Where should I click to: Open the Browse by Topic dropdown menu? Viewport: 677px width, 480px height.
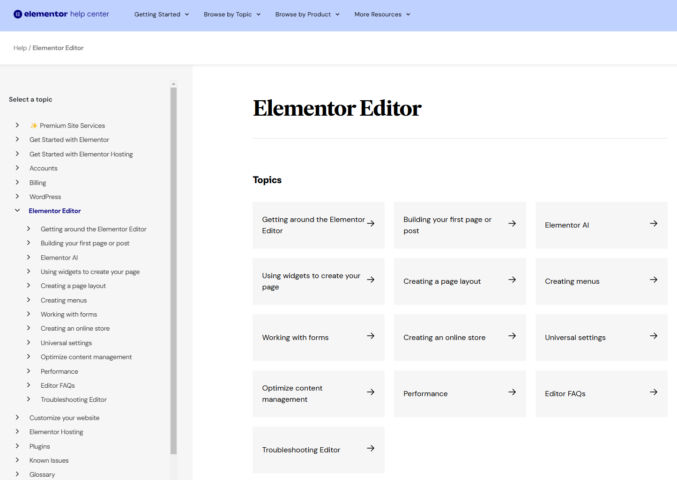232,14
